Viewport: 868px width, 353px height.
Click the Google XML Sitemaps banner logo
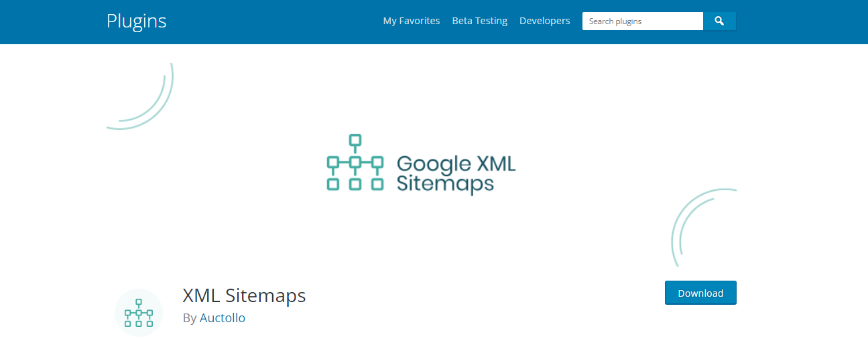click(421, 163)
